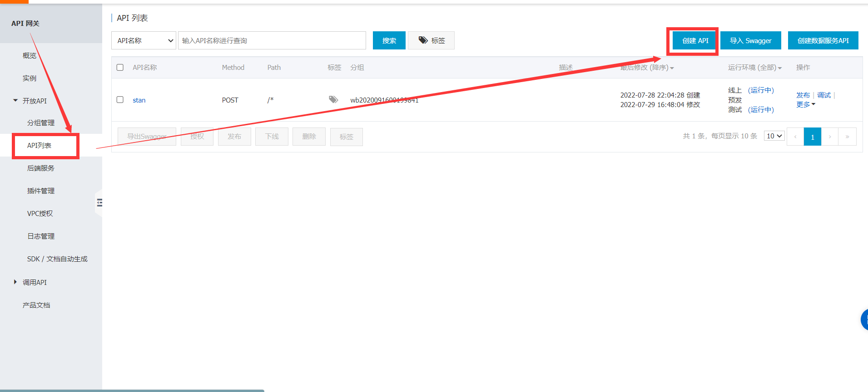Focus the API name search field

click(272, 40)
